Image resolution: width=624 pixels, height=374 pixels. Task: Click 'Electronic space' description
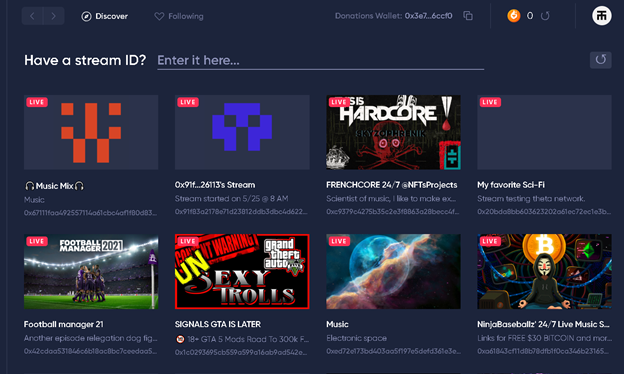(x=357, y=338)
